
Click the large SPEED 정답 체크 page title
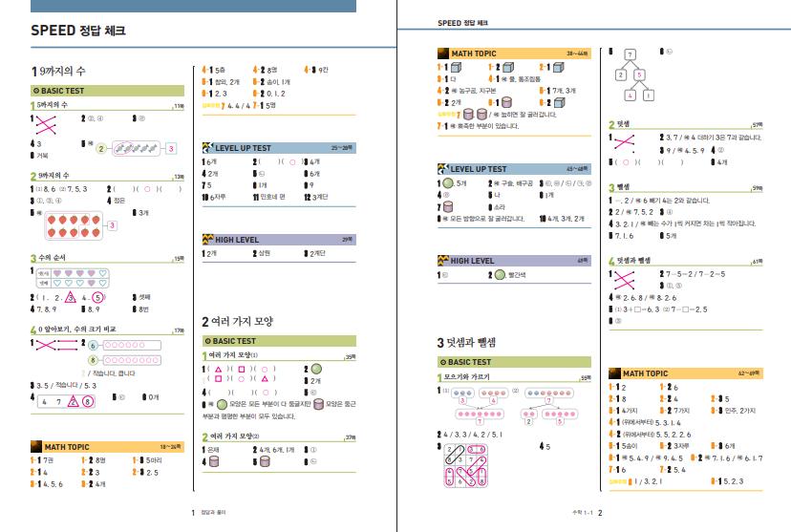click(78, 32)
